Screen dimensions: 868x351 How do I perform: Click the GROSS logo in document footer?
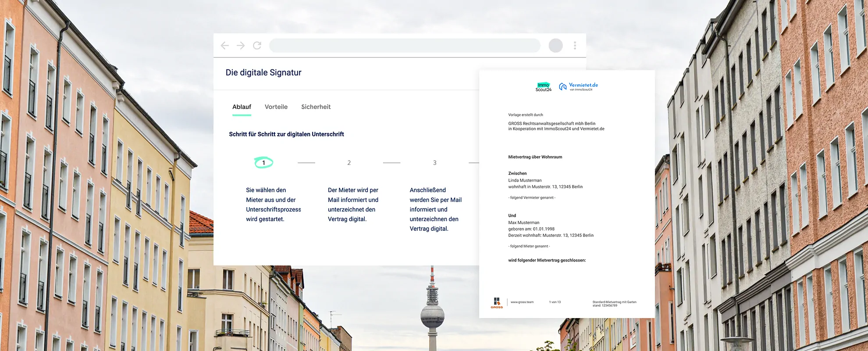click(497, 303)
